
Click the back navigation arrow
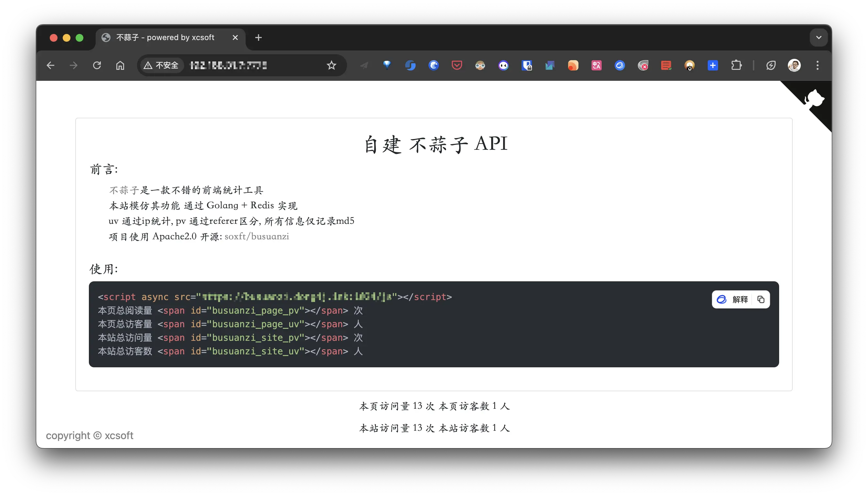(x=50, y=65)
